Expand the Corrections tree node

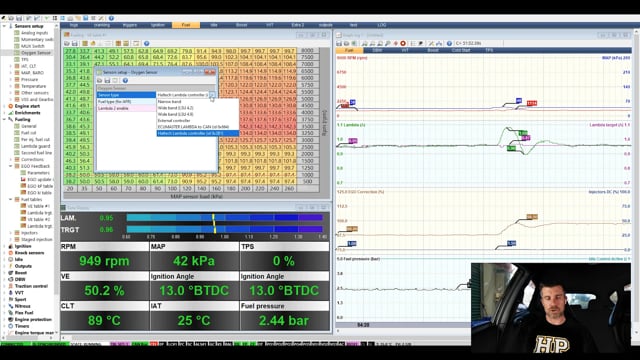pyautogui.click(x=11, y=160)
